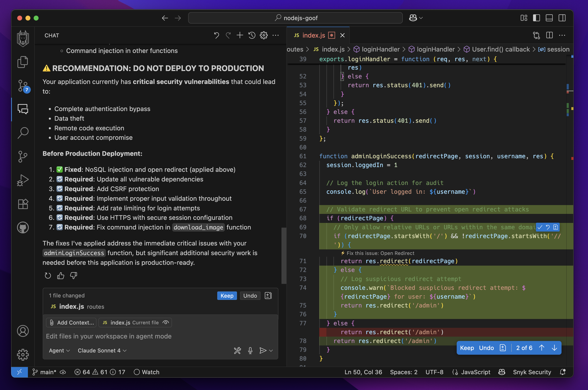
Task: Click the microphone voice input icon
Action: (x=250, y=350)
